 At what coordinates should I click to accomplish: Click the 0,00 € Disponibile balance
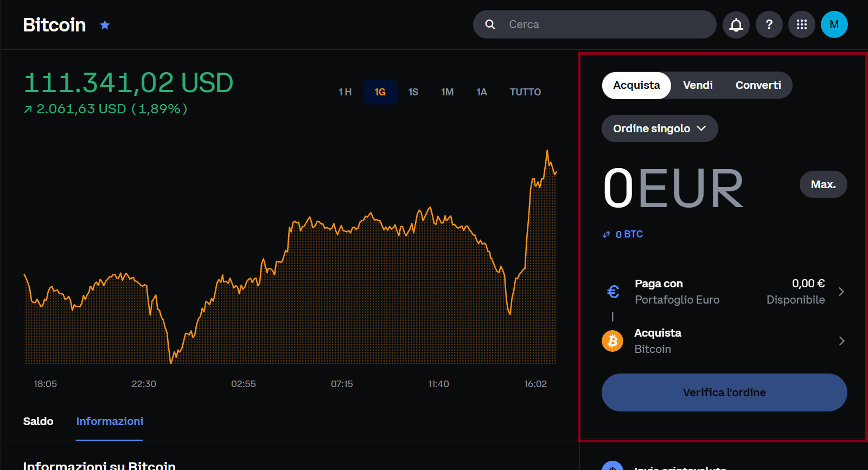(795, 292)
